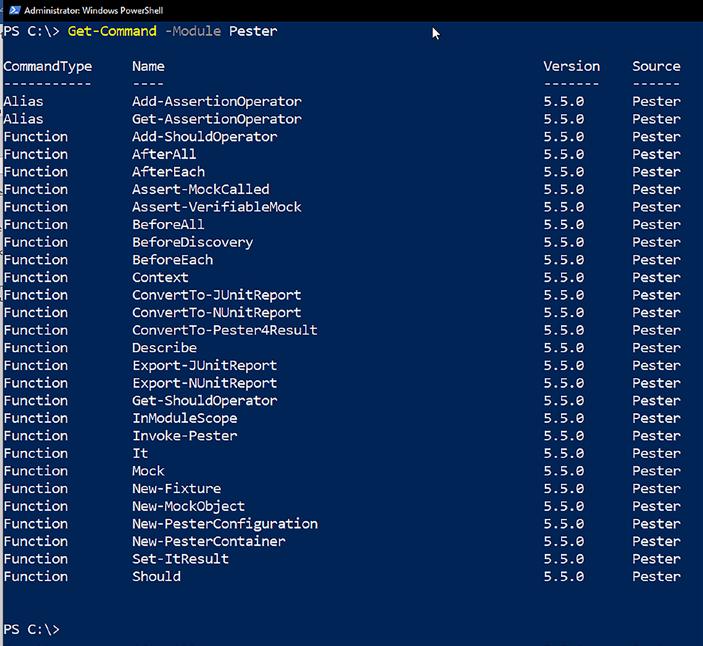Click the empty PS C:\> prompt at bottom
Image resolution: width=703 pixels, height=646 pixels.
(x=32, y=629)
